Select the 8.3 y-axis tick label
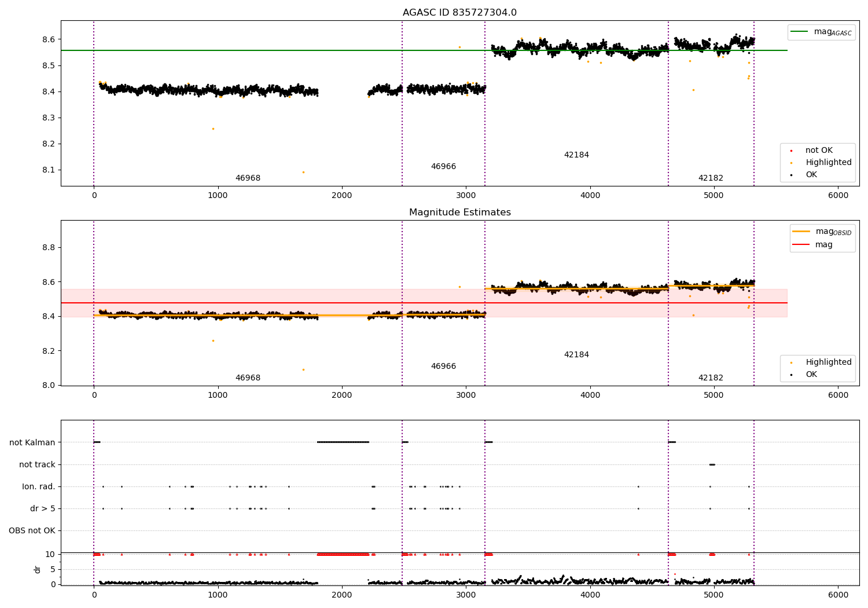868x608 pixels. [48, 118]
